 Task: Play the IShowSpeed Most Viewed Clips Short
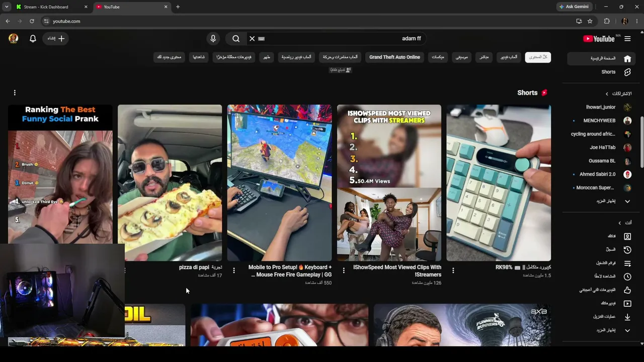(x=389, y=183)
